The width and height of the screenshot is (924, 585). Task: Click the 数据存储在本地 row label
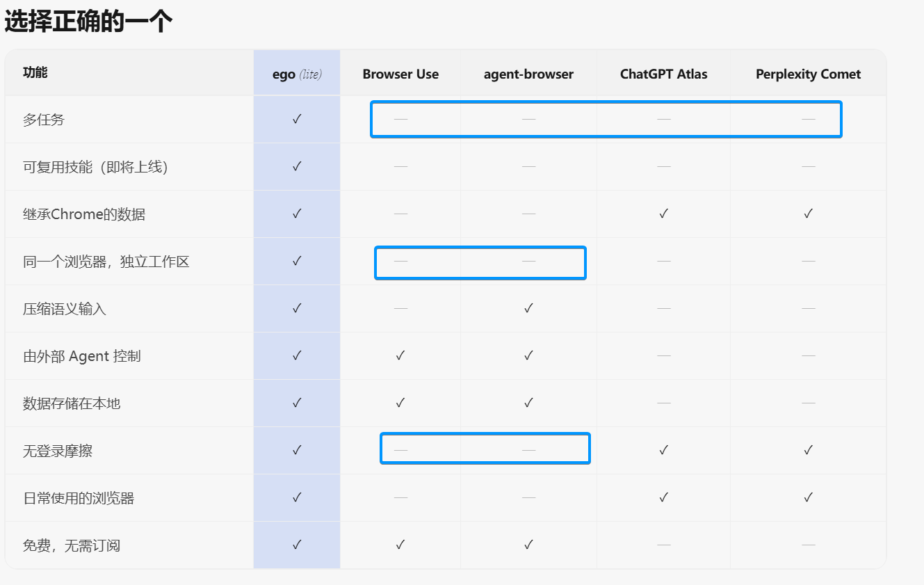[72, 403]
